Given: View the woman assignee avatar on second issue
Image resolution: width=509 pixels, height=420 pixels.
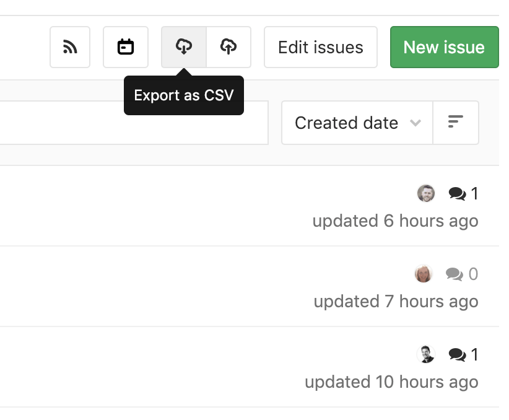Looking at the screenshot, I should pos(424,274).
